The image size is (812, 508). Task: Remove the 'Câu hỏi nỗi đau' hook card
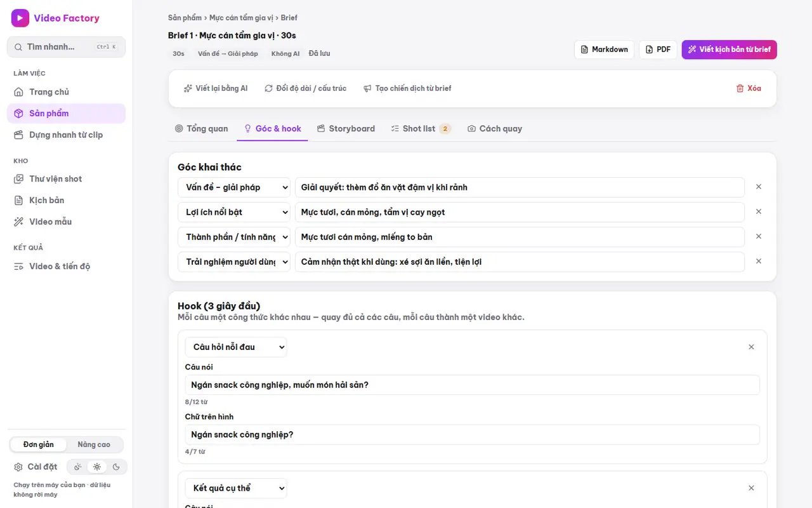tap(752, 347)
